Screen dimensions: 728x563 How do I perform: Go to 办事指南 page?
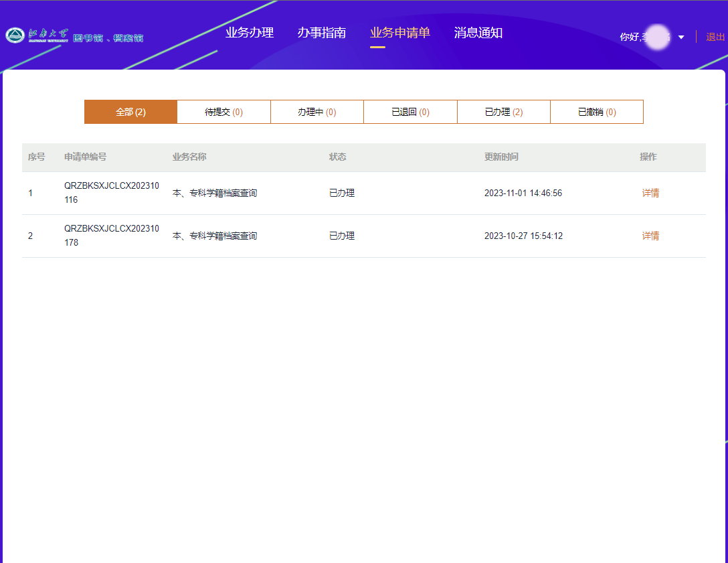[322, 33]
